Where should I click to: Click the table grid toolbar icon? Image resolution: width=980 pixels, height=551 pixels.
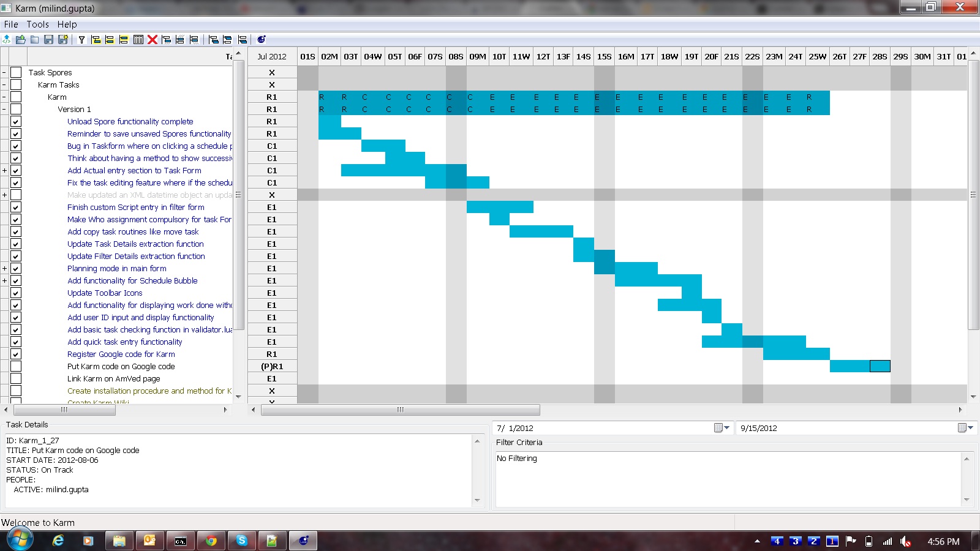[x=138, y=39]
